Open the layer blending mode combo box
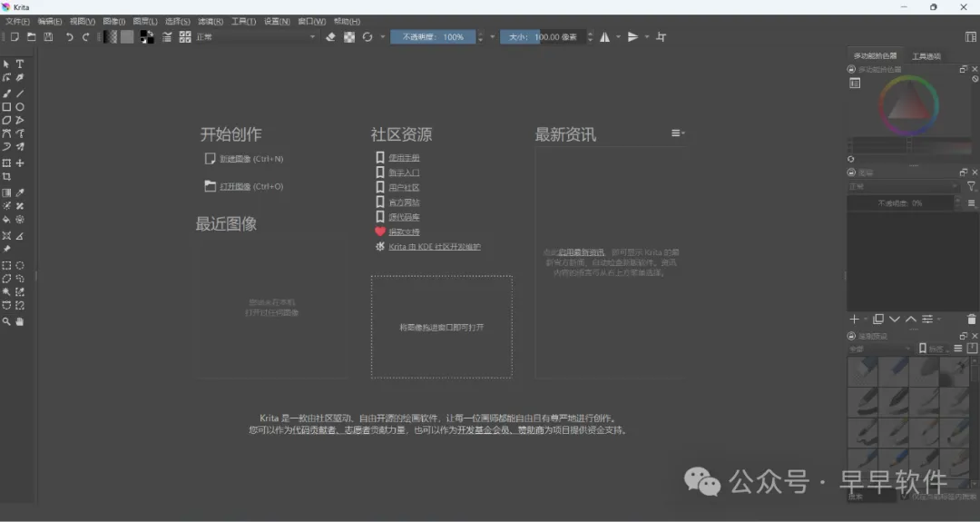 click(903, 186)
